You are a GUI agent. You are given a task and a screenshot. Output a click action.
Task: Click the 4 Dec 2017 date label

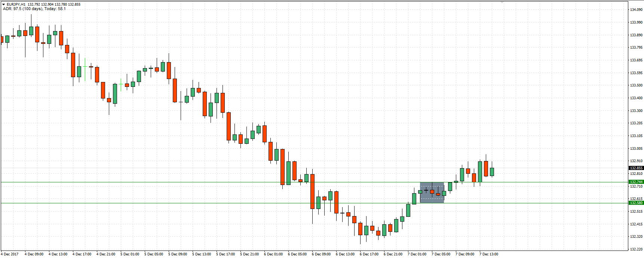(x=9, y=254)
